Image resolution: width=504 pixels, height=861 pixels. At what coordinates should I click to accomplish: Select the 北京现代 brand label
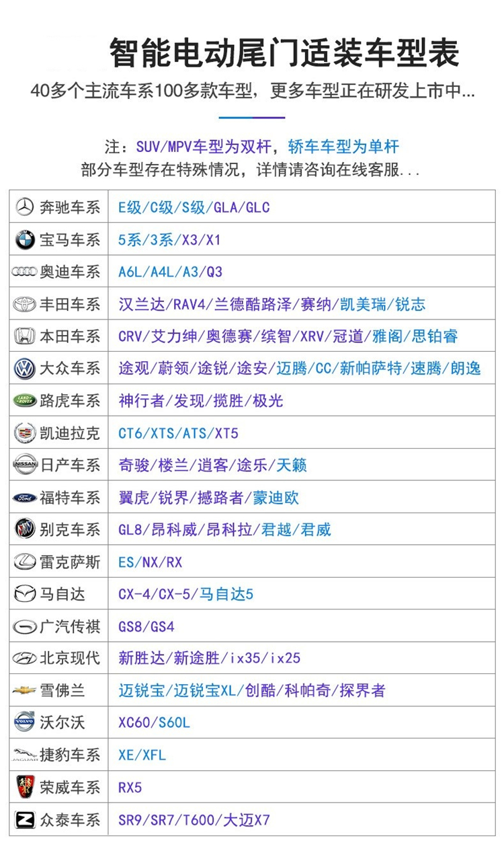[69, 659]
